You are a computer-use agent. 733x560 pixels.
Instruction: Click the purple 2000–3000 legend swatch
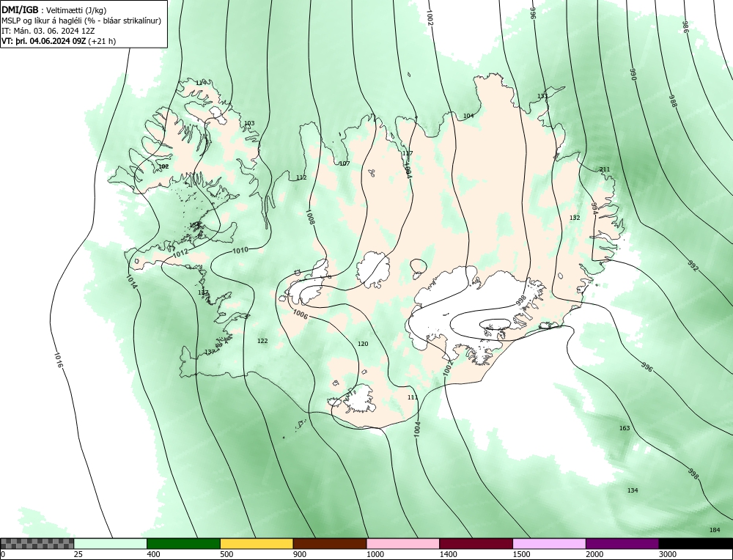(x=622, y=544)
